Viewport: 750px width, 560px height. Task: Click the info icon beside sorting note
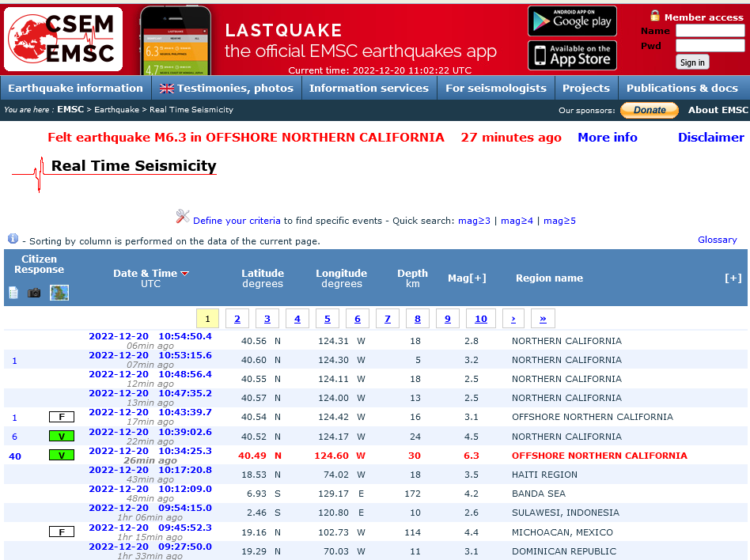13,239
